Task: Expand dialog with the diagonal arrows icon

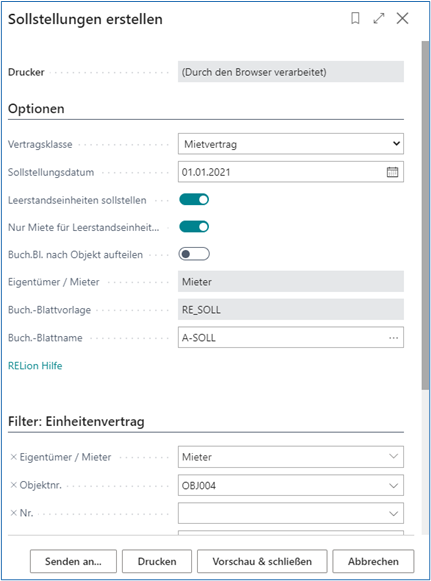Action: pyautogui.click(x=379, y=18)
